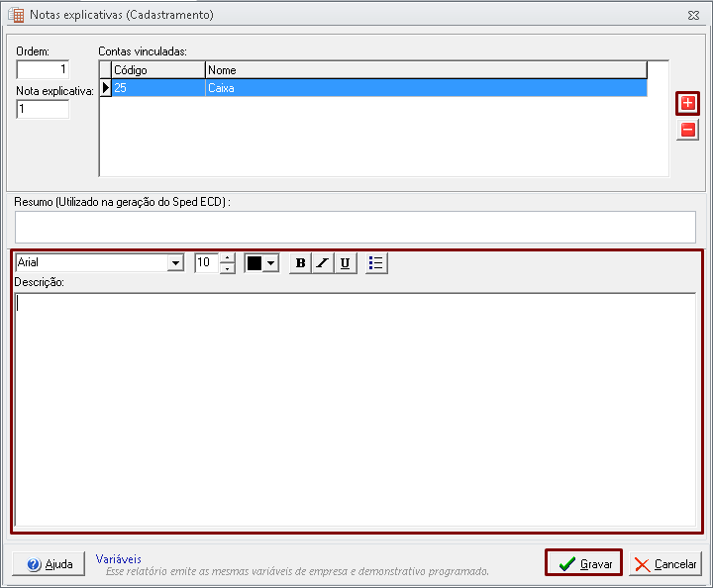Remove linked account with minus icon
Image resolution: width=713 pixels, height=588 pixels.
pyautogui.click(x=687, y=130)
